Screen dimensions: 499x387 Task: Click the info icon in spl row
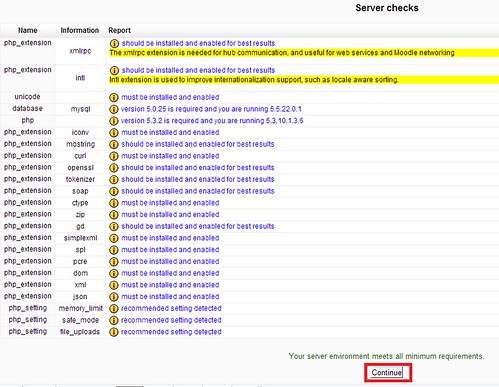click(x=114, y=250)
